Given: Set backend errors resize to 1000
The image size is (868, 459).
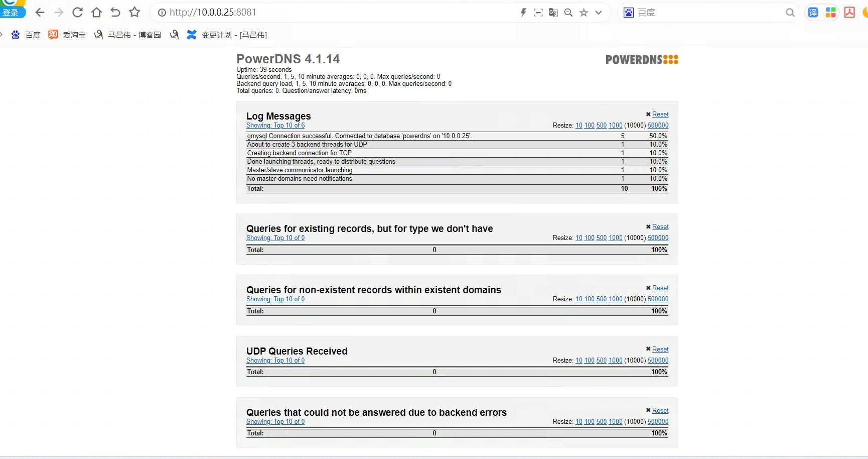Looking at the screenshot, I should (x=616, y=422).
